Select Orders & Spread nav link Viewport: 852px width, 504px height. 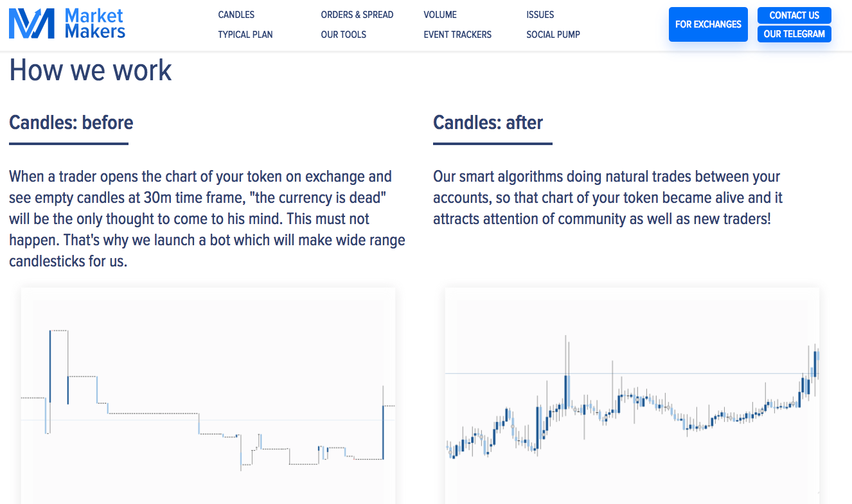(357, 15)
